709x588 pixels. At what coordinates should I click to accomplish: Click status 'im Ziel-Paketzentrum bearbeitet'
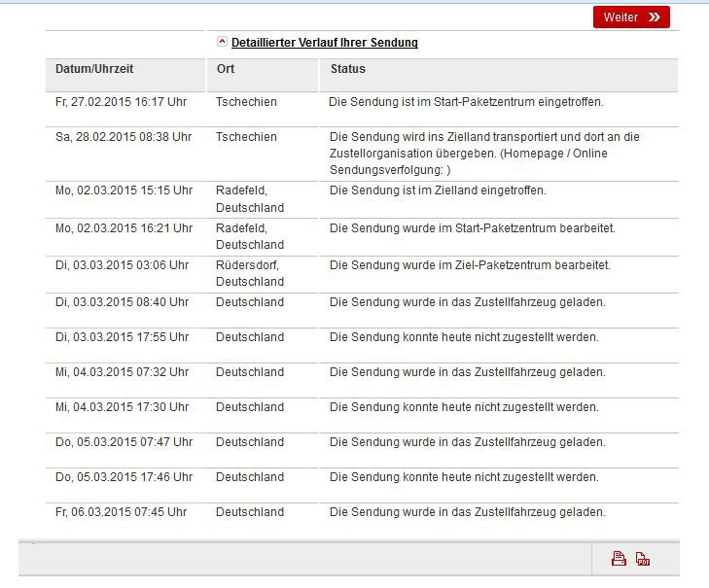click(x=471, y=265)
